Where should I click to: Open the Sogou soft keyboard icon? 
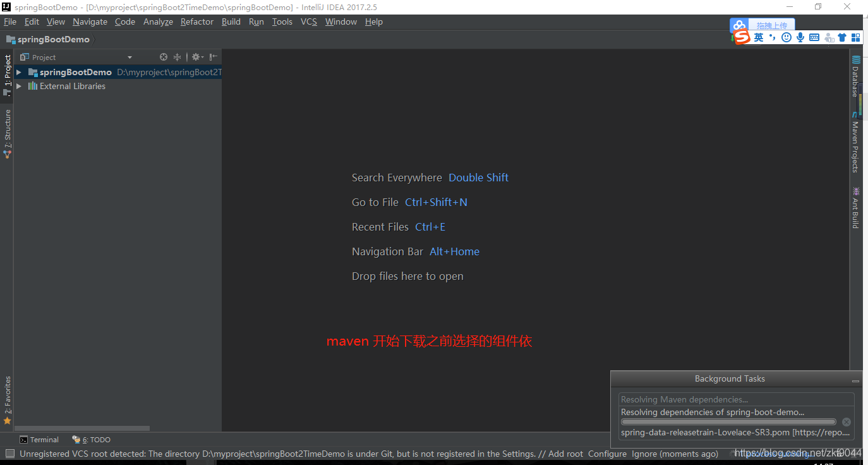pyautogui.click(x=814, y=37)
